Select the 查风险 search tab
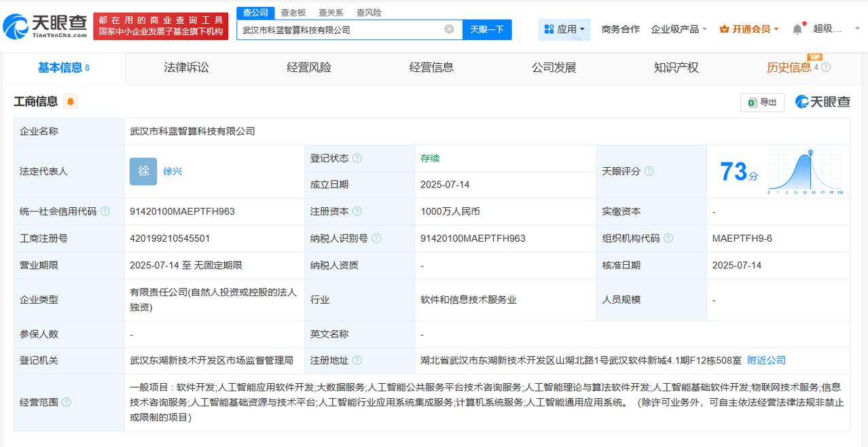The image size is (868, 447). pyautogui.click(x=369, y=13)
